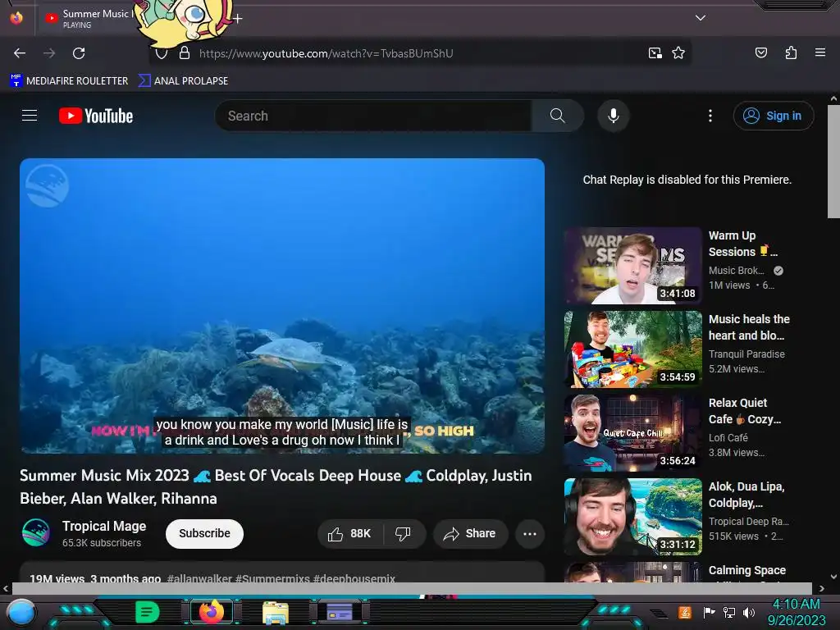
Task: Open the volume speaker tray icon
Action: click(749, 612)
